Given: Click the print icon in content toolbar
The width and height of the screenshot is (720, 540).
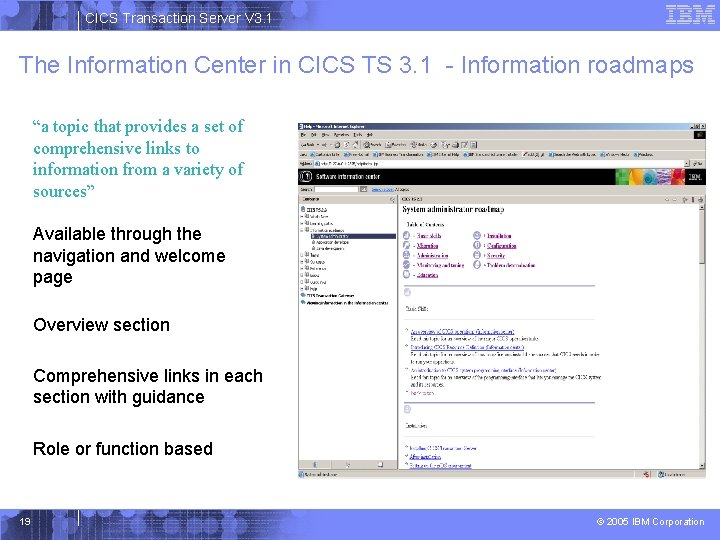Looking at the screenshot, I should coord(700,199).
